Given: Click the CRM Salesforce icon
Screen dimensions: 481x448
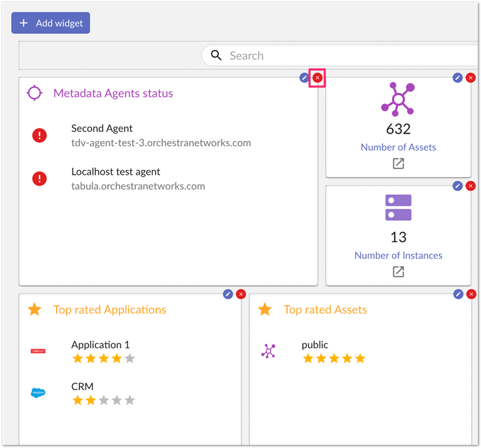Looking at the screenshot, I should click(38, 393).
